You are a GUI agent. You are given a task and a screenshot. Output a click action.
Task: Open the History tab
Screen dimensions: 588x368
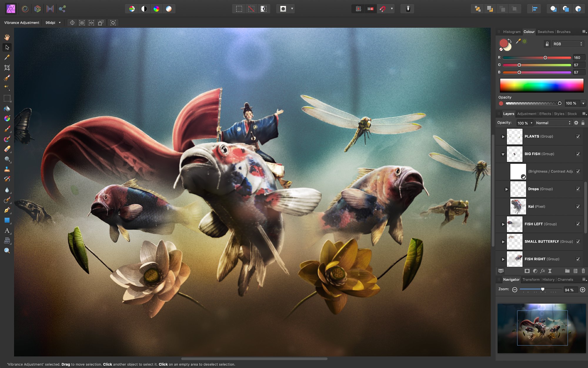pos(548,280)
